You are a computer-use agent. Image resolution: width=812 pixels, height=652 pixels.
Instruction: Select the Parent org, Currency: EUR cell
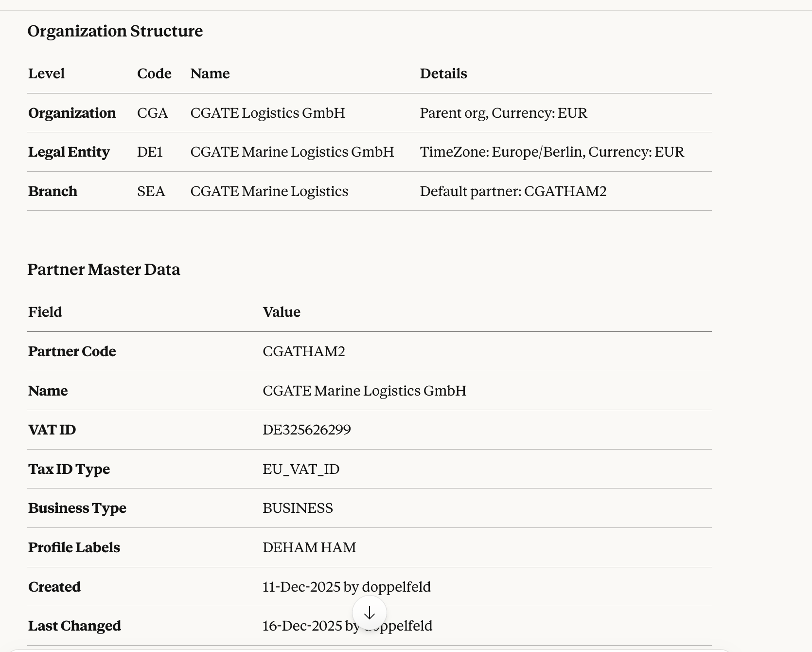[503, 113]
